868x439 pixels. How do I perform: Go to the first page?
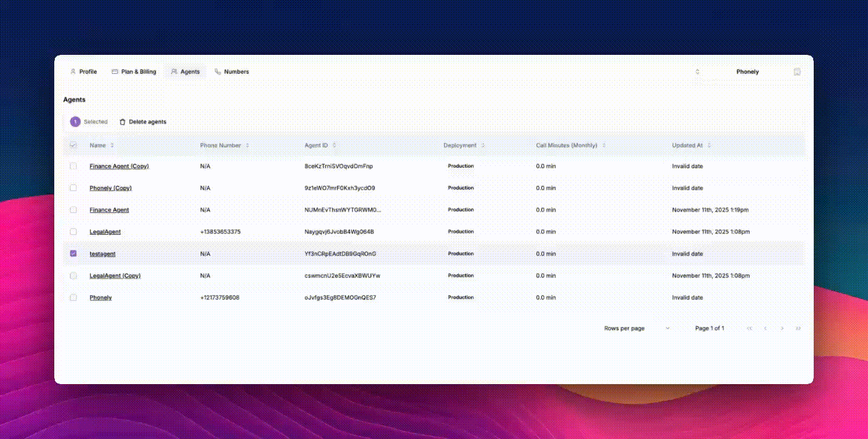click(x=749, y=328)
